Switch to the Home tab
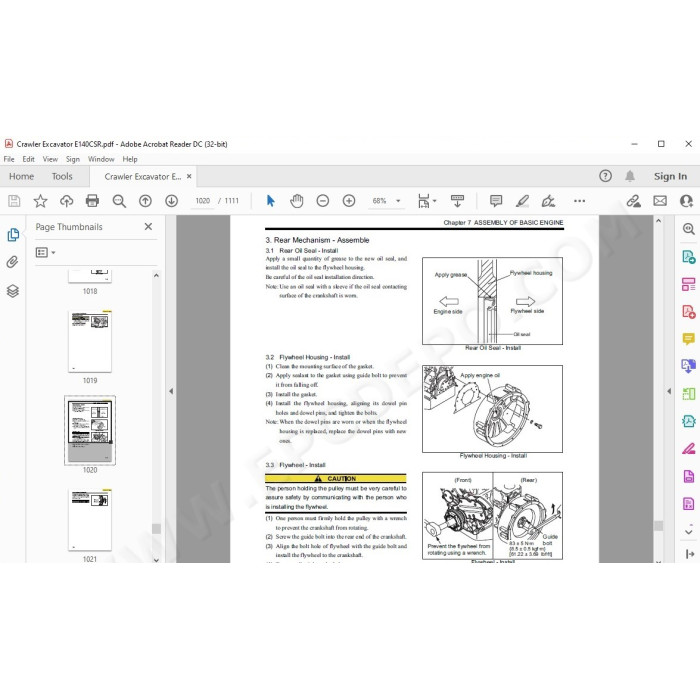Screen dimensions: 700x700 tap(21, 176)
